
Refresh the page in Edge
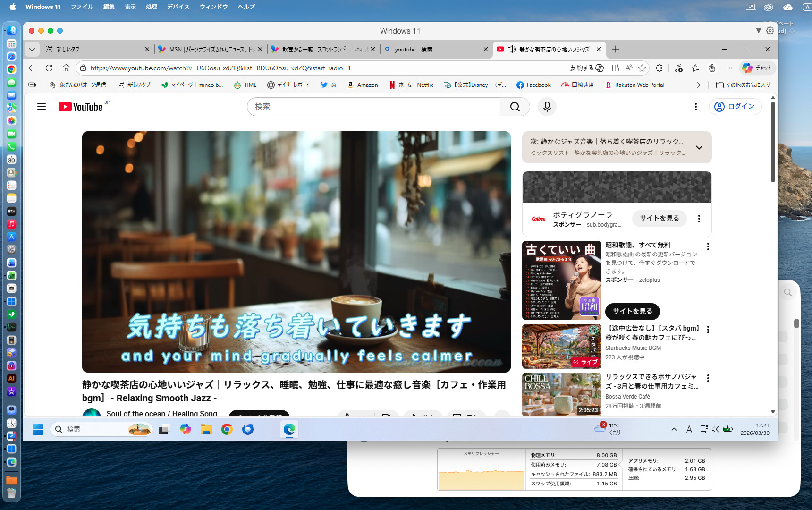click(49, 68)
